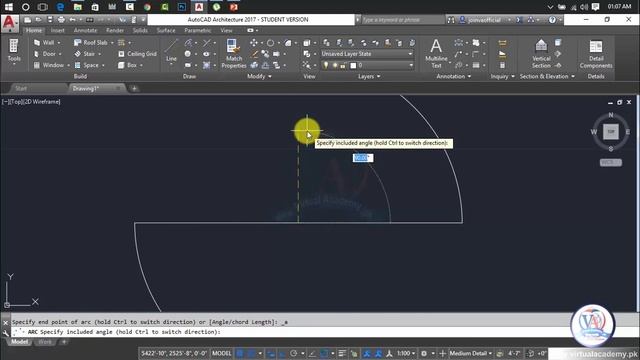Click the Distance measure icon in Inquiry panel
This screenshot has height=360, width=640.
pos(502,43)
